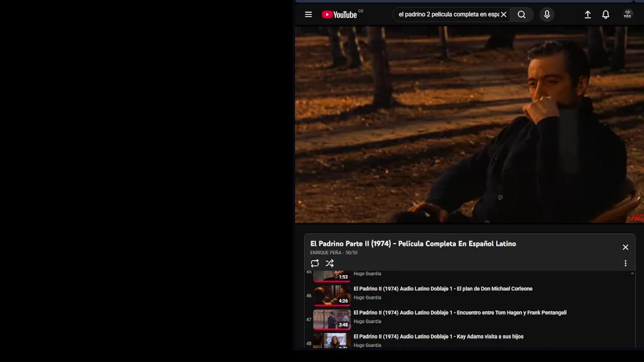
Task: Click into the search input field
Action: [x=448, y=15]
